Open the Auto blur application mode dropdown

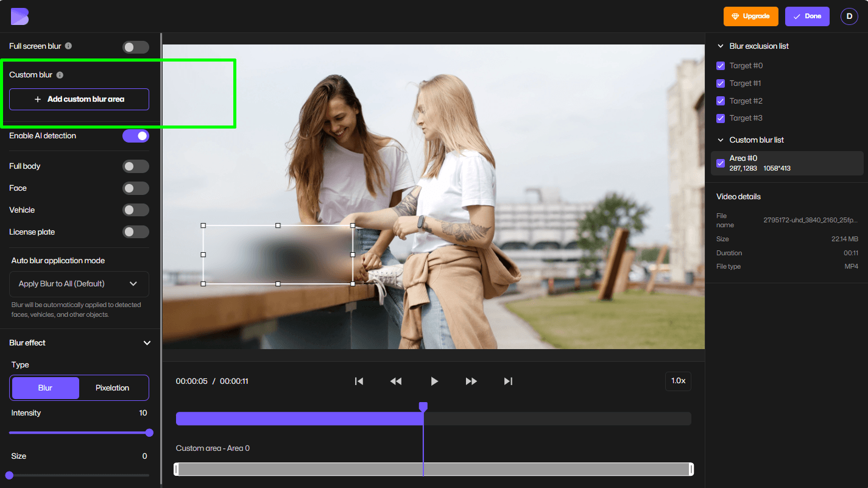pyautogui.click(x=79, y=284)
